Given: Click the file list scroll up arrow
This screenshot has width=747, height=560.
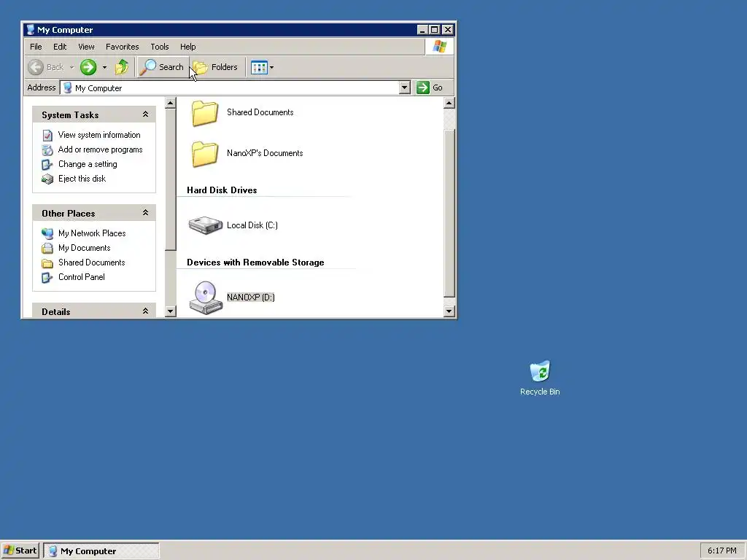Looking at the screenshot, I should click(449, 103).
